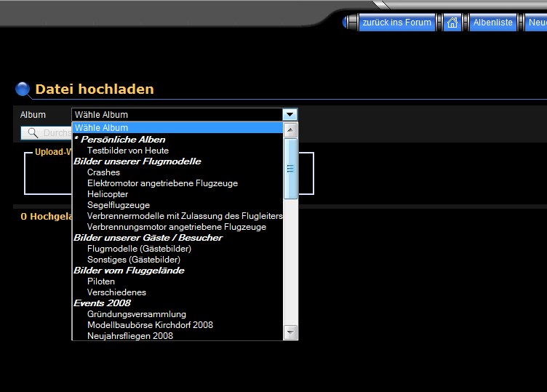The width and height of the screenshot is (547, 392).
Task: Pick 'Modellbaubörse Kirchdorf 2008' album
Action: (x=150, y=325)
